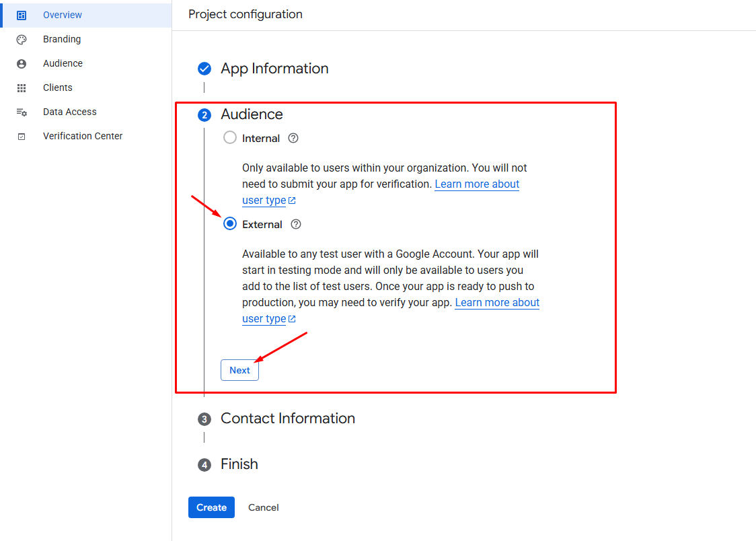Click the Clients grid icon
This screenshot has width=756, height=541.
pos(22,87)
